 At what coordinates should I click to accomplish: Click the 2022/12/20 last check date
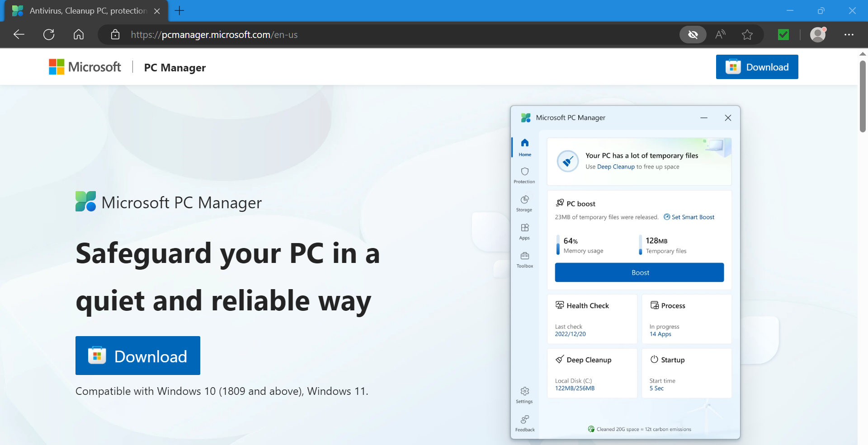pos(571,334)
